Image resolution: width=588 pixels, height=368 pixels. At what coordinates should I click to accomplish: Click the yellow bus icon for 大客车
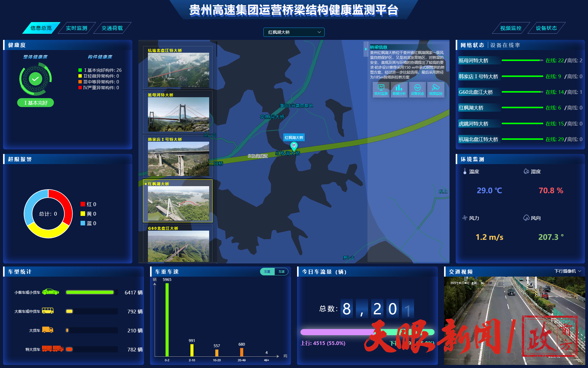48,311
